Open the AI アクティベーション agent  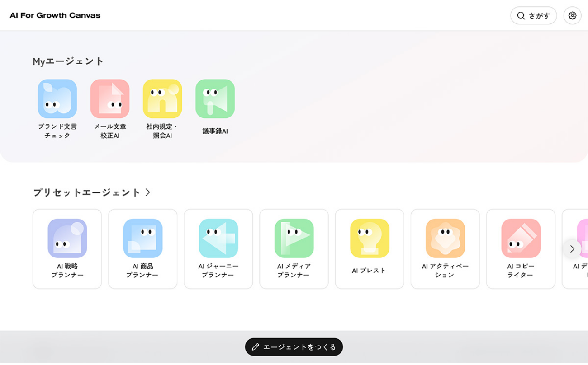click(445, 248)
